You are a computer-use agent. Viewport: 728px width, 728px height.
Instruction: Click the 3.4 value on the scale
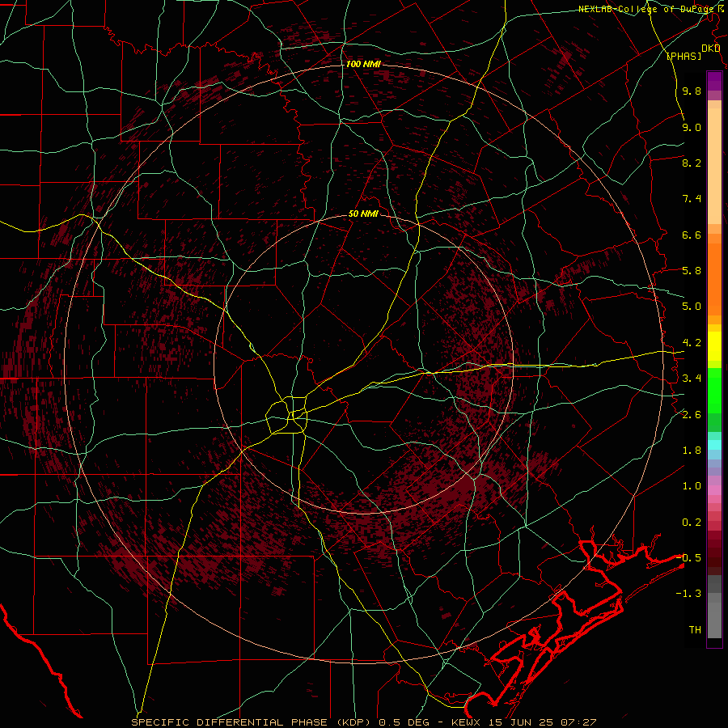(x=692, y=379)
